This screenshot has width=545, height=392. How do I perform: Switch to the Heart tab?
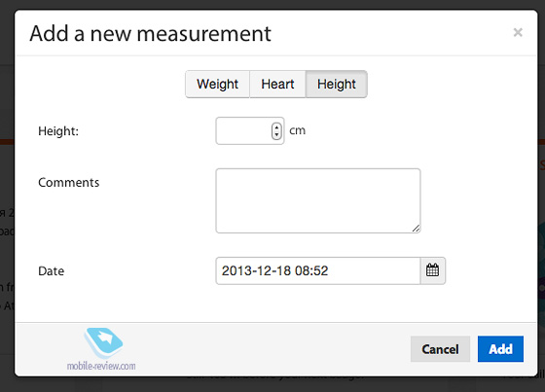coord(277,84)
